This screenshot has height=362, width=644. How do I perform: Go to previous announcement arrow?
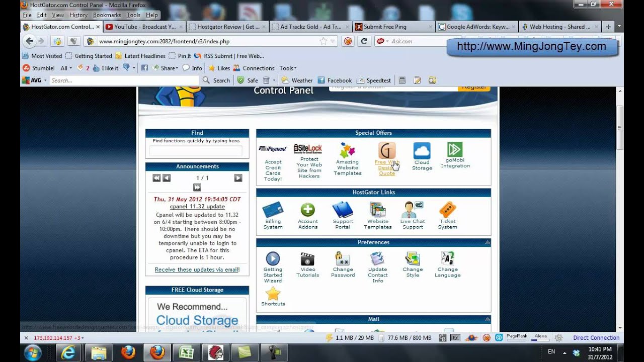click(167, 178)
